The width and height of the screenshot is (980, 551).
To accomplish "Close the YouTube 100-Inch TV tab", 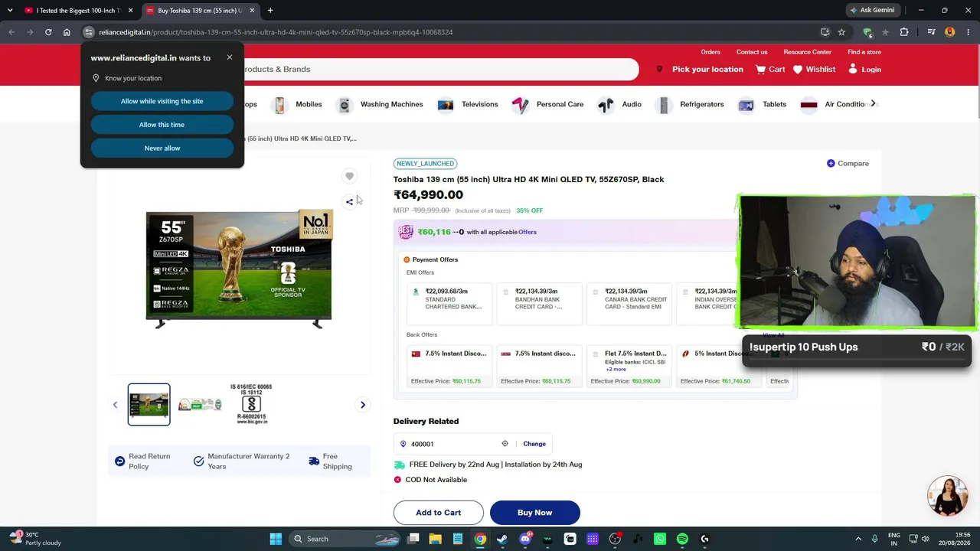I will coord(131,11).
